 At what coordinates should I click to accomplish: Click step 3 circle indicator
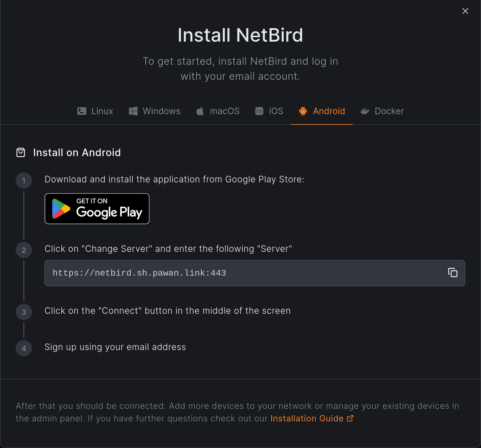[x=24, y=312]
